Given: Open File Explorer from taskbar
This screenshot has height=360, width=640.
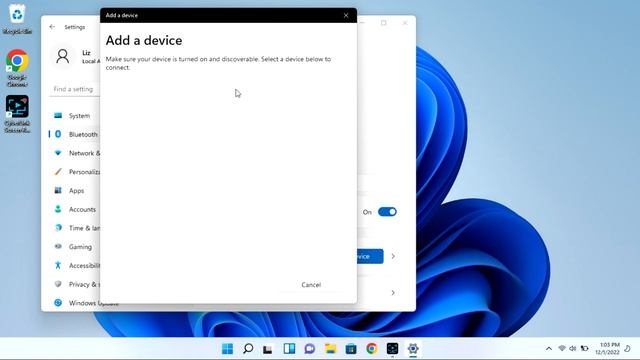Looking at the screenshot, I should pos(331,349).
